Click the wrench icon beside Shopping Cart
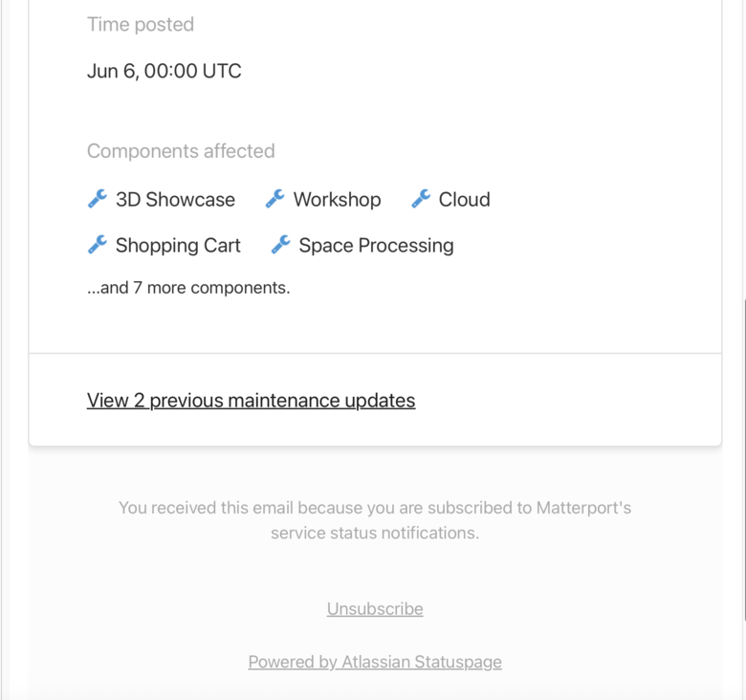The width and height of the screenshot is (746, 700). coord(98,245)
